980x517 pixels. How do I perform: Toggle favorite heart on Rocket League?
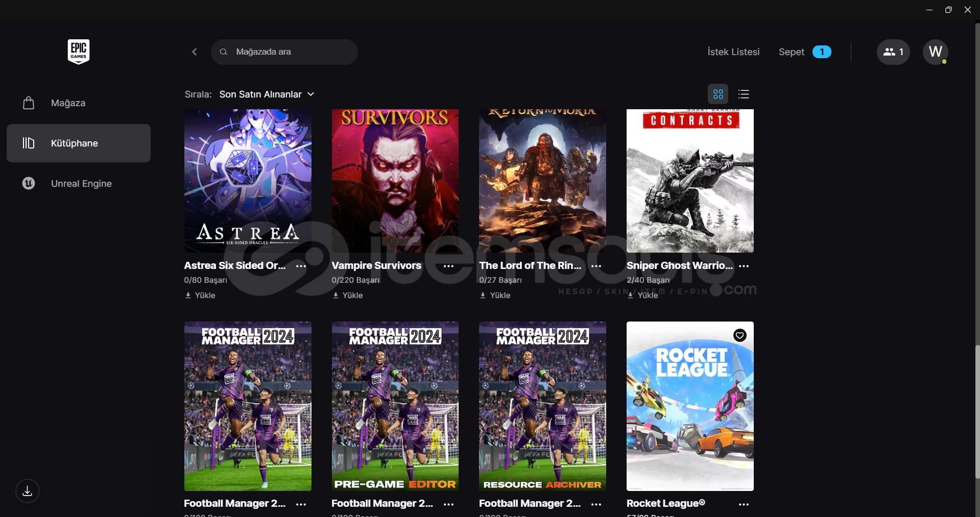point(739,335)
